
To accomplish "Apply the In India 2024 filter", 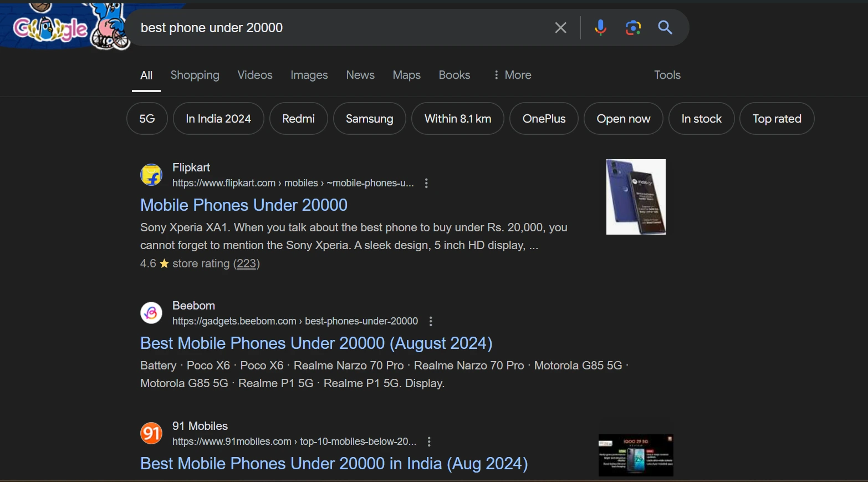I will [218, 119].
